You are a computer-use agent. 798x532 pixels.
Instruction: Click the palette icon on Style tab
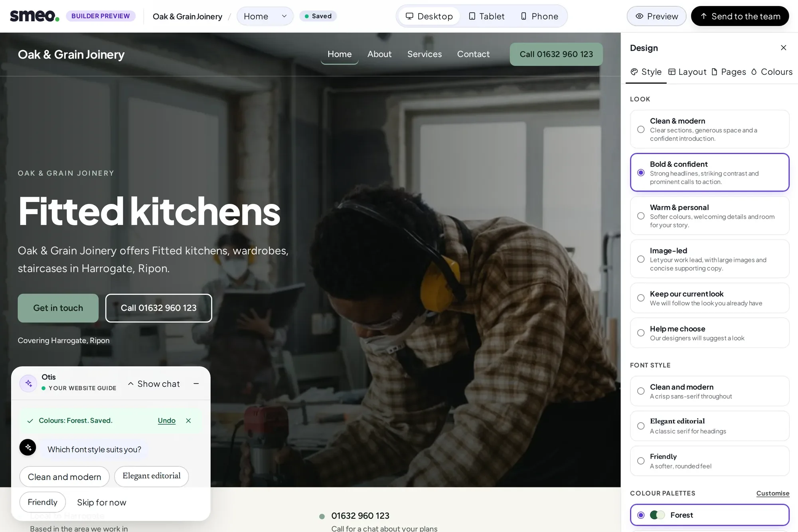tap(634, 72)
